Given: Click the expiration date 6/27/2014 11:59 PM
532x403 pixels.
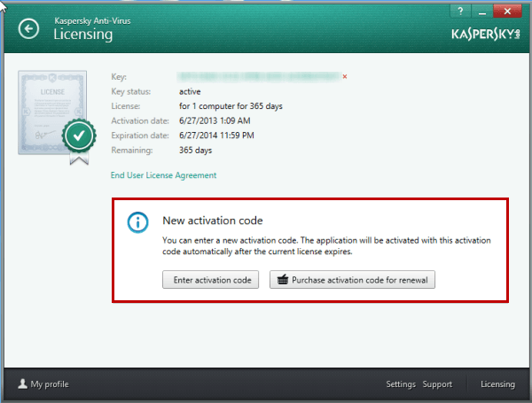Looking at the screenshot, I should coord(216,136).
